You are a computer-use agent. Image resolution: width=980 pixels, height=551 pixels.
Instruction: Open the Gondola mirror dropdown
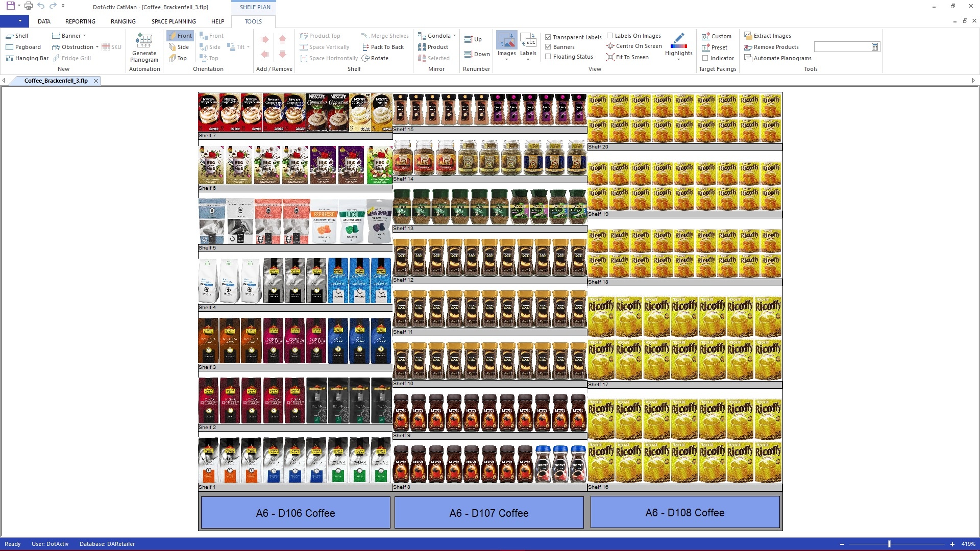[x=454, y=36]
